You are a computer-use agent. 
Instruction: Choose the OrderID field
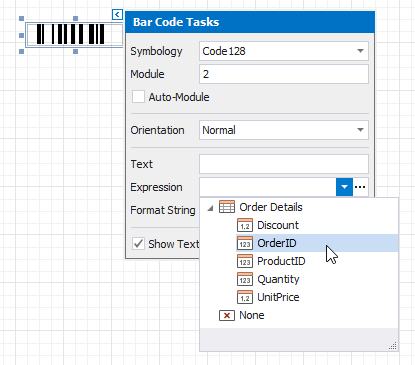point(317,243)
